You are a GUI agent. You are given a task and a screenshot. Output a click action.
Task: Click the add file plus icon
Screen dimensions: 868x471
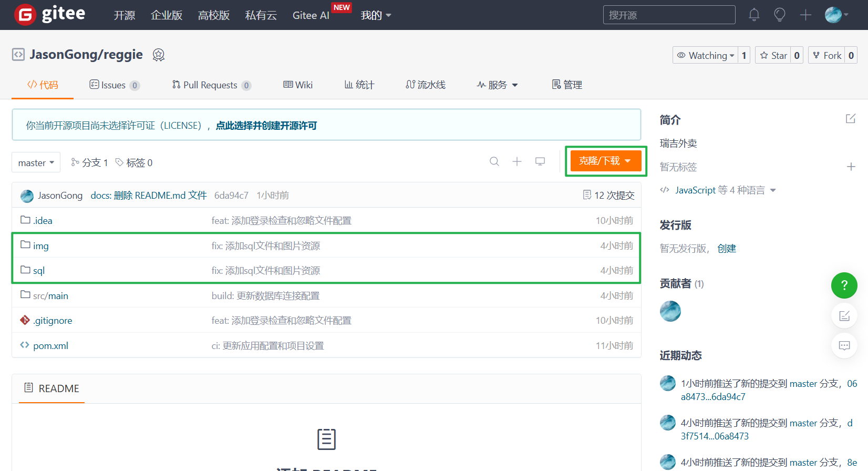click(517, 161)
